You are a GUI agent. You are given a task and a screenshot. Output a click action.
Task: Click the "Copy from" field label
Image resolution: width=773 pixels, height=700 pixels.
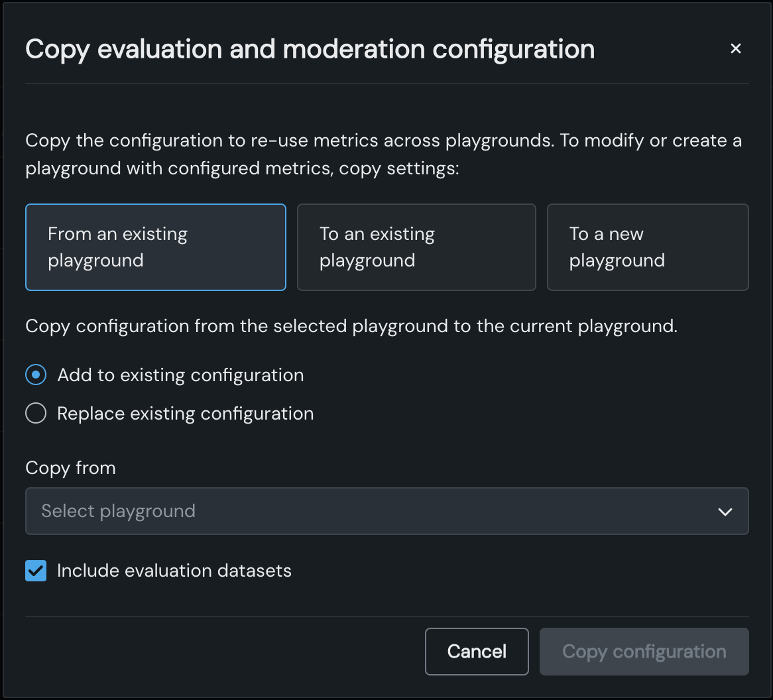(x=70, y=468)
